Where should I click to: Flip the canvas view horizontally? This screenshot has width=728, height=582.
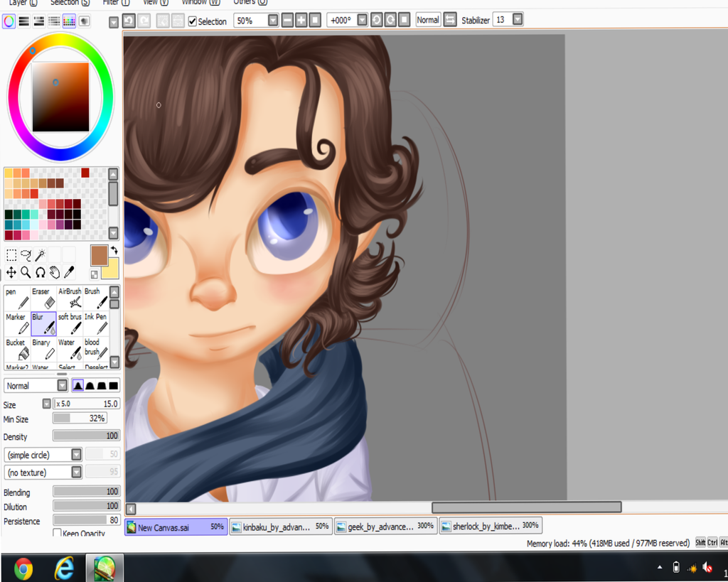click(x=450, y=20)
